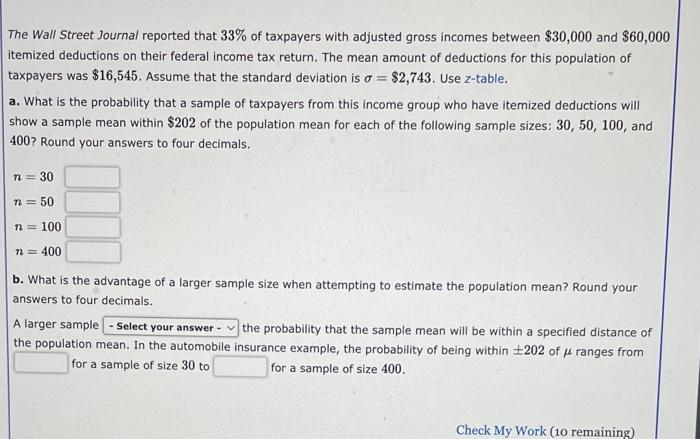Click the chevron arrow on the answer dropdown
The width and height of the screenshot is (700, 439).
click(x=232, y=327)
